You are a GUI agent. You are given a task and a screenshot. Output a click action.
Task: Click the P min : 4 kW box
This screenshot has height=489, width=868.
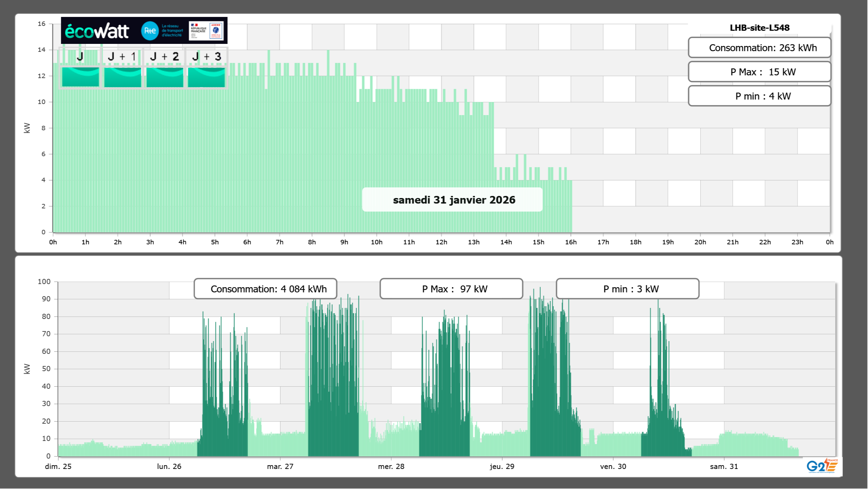[759, 96]
